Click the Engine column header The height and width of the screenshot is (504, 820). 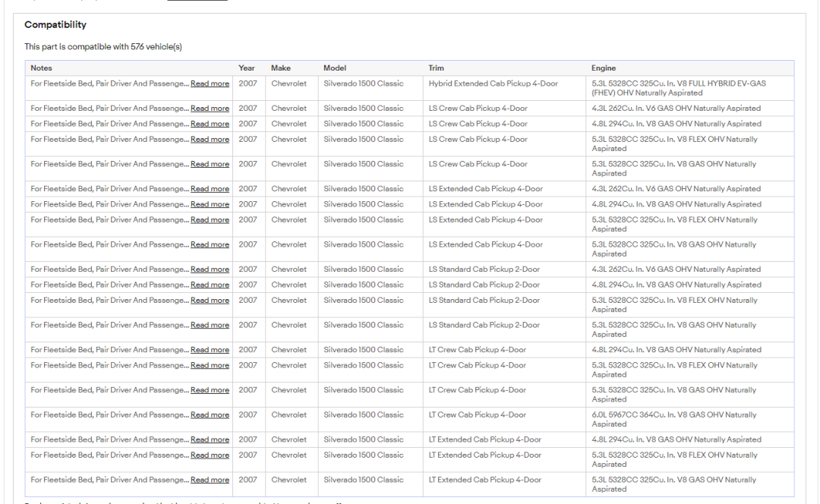(604, 68)
